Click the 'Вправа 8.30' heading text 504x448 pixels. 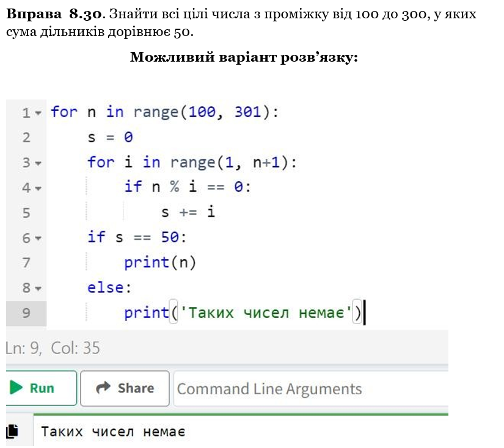click(54, 14)
